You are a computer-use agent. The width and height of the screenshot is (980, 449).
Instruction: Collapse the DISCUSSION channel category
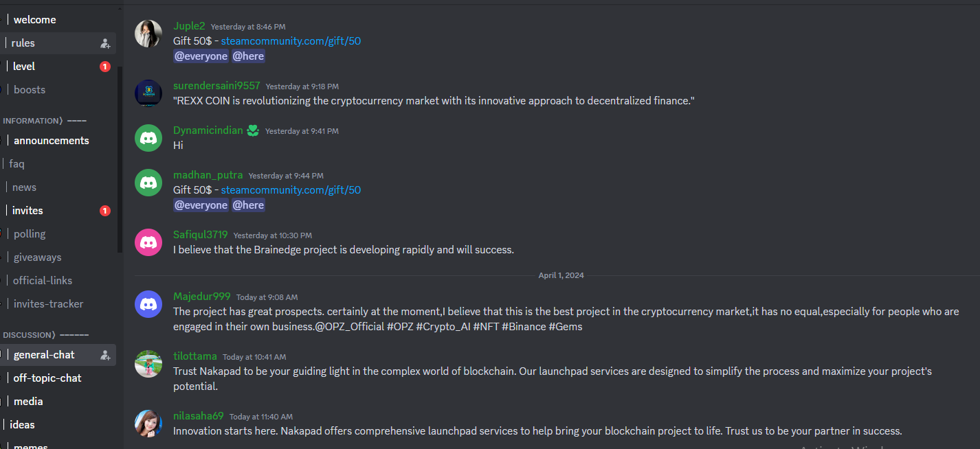(x=45, y=335)
